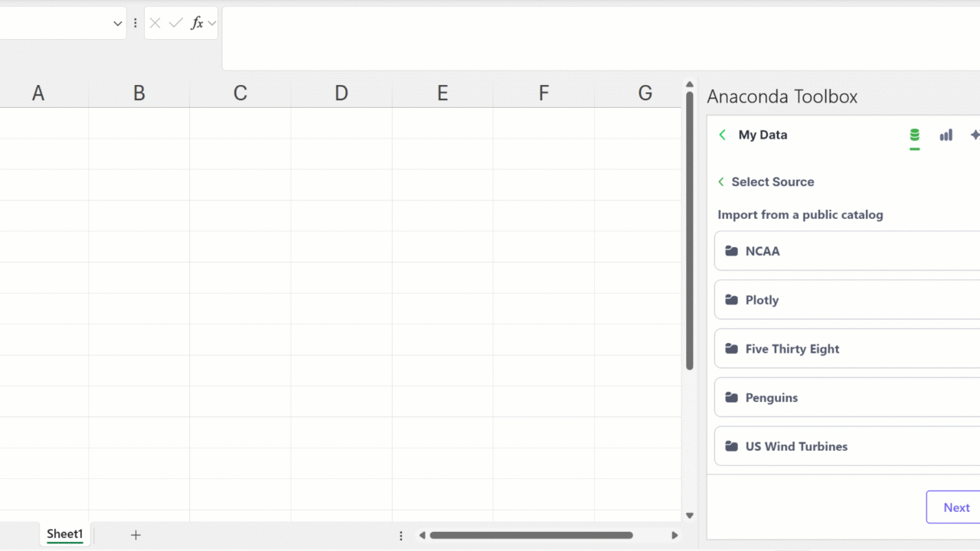This screenshot has width=980, height=551.
Task: Click the vertical scrollbar down arrow
Action: click(690, 516)
